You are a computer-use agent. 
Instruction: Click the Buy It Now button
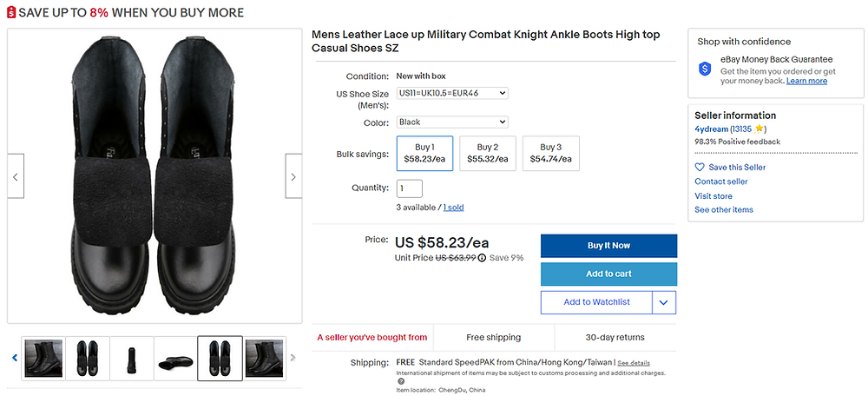click(608, 246)
